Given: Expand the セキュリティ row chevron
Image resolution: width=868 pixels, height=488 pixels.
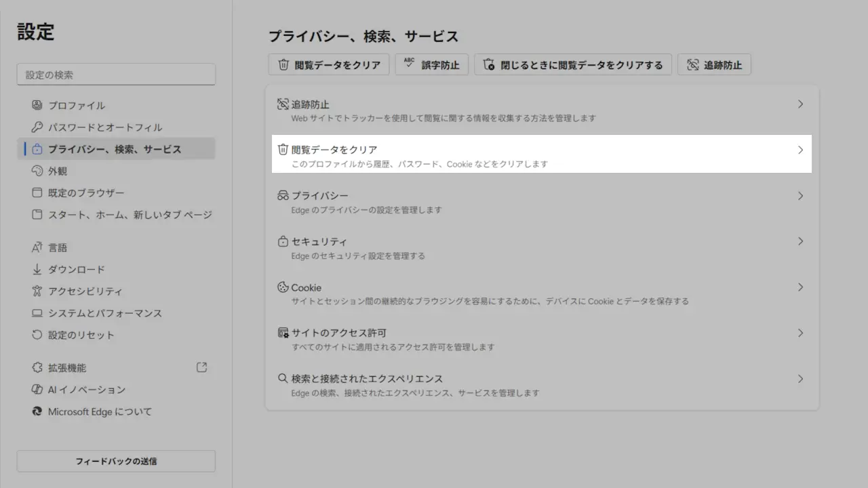Looking at the screenshot, I should [x=800, y=241].
